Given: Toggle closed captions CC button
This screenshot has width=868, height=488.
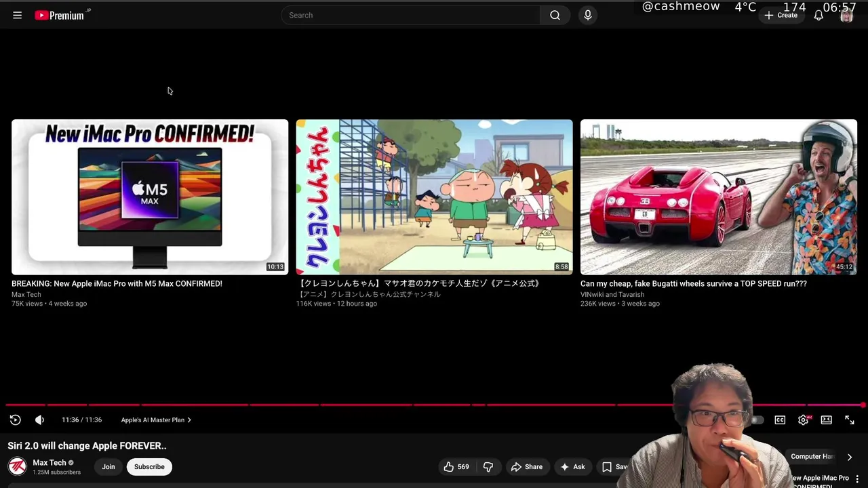Looking at the screenshot, I should [x=780, y=420].
